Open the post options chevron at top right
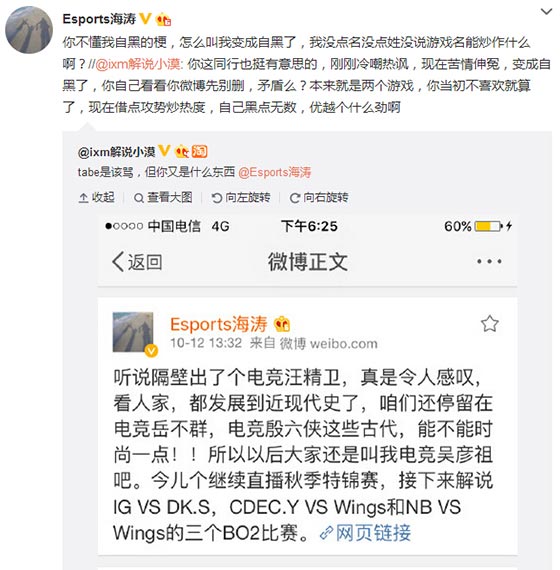 click(x=546, y=12)
